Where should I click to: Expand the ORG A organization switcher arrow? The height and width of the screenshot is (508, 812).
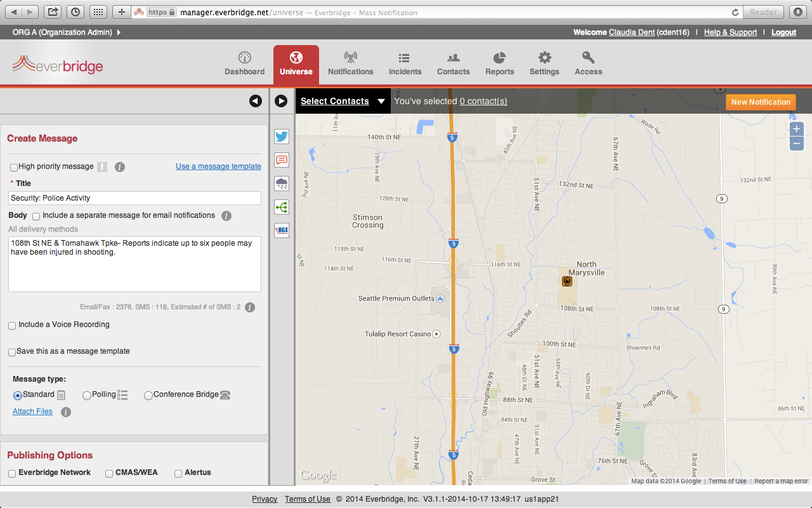coord(119,32)
